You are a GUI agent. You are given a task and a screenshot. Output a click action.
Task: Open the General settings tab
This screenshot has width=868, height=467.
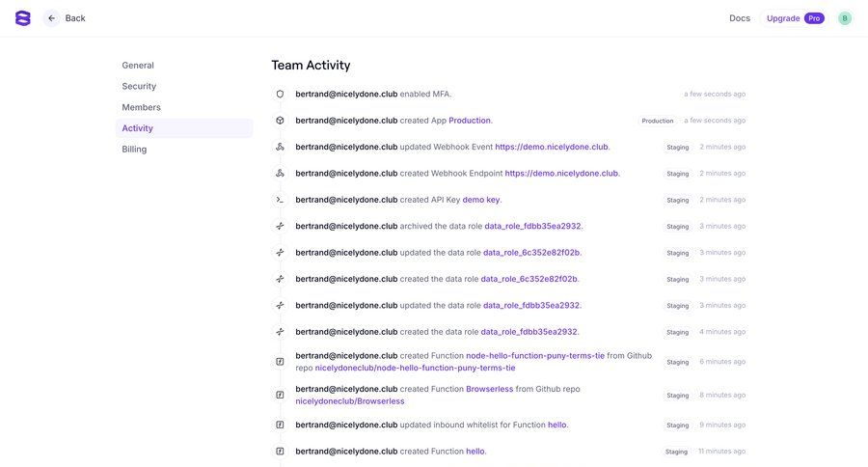(x=138, y=66)
